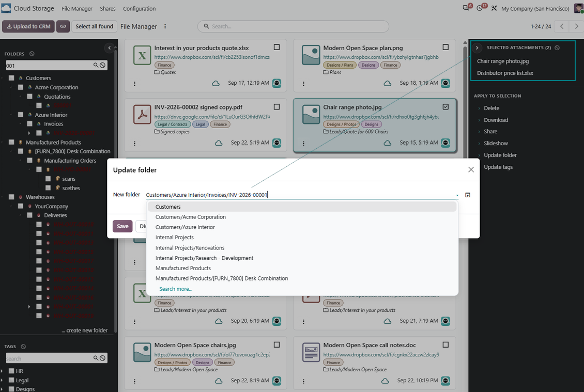Collapse the Selected Attachments panel chevron
Screen dimensions: 584x392
pos(477,48)
